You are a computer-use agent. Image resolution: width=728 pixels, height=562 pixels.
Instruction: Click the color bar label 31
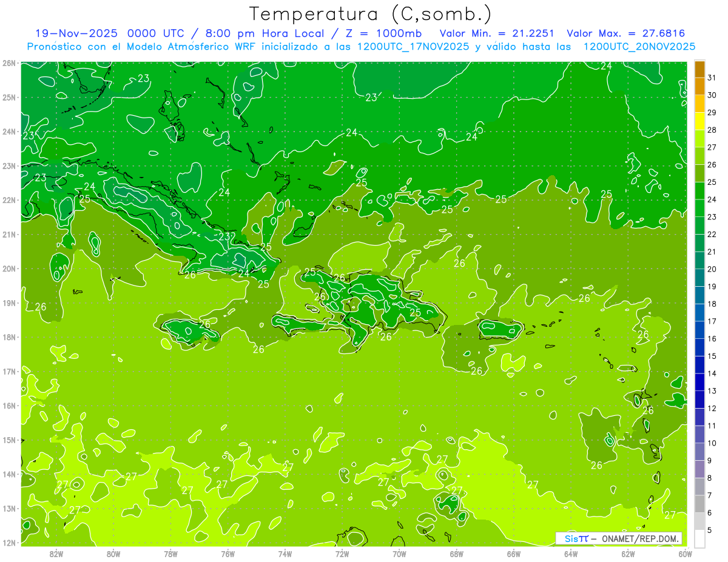click(712, 78)
